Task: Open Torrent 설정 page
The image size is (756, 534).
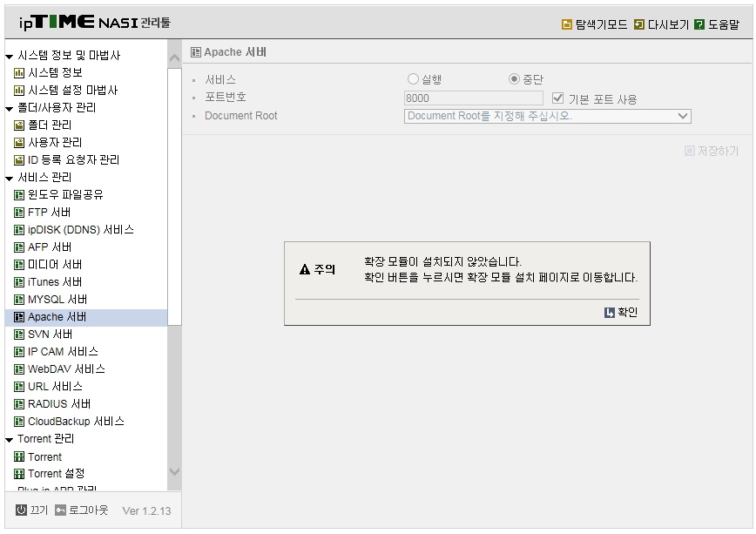Action: point(57,474)
